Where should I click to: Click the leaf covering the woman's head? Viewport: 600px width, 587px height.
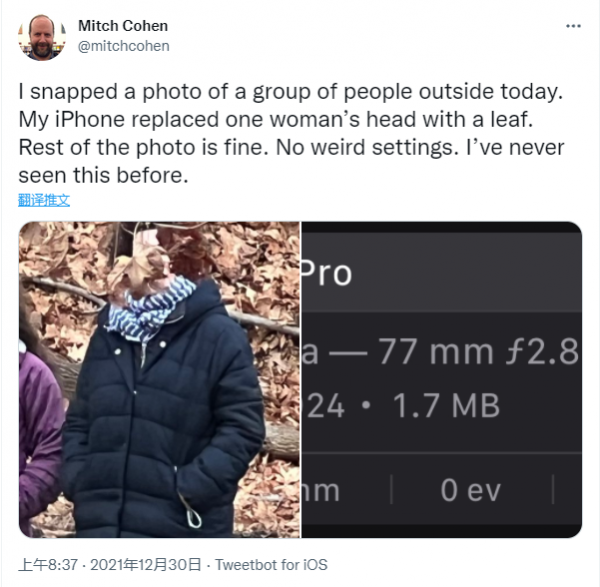click(138, 266)
